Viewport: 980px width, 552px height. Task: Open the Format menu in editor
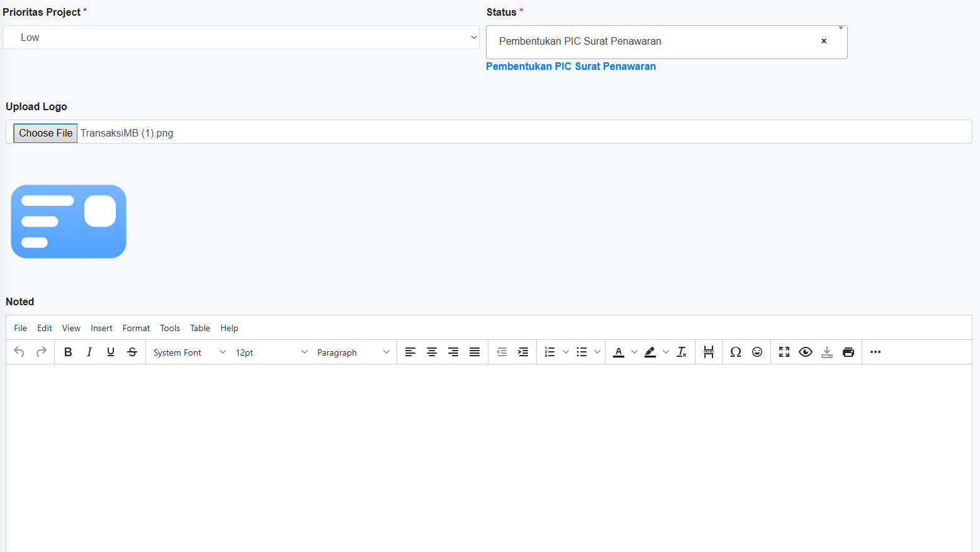click(136, 328)
